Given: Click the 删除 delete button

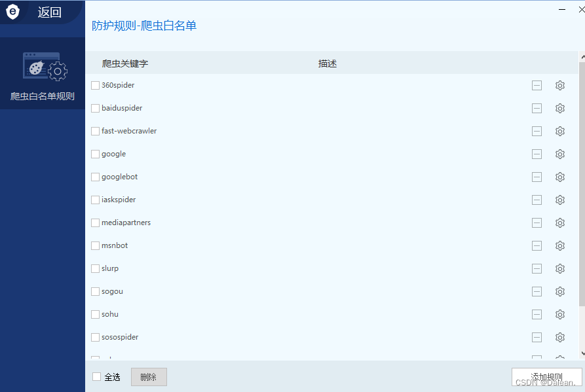Looking at the screenshot, I should tap(149, 377).
